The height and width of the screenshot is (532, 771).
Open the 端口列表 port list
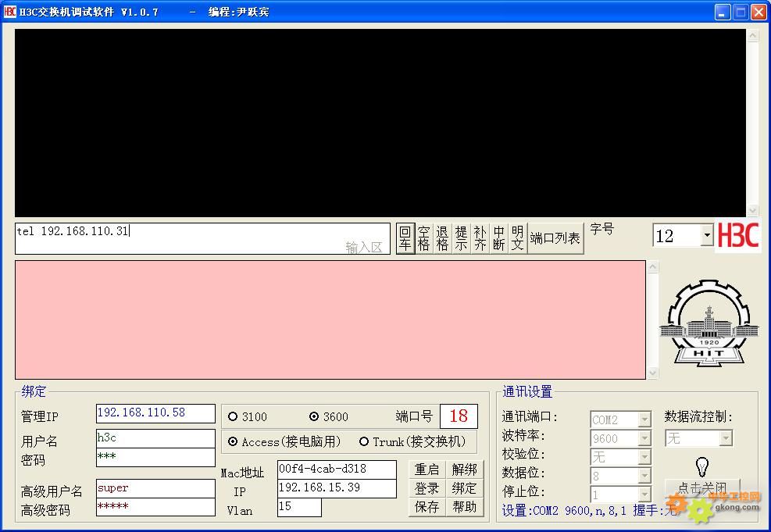(555, 238)
